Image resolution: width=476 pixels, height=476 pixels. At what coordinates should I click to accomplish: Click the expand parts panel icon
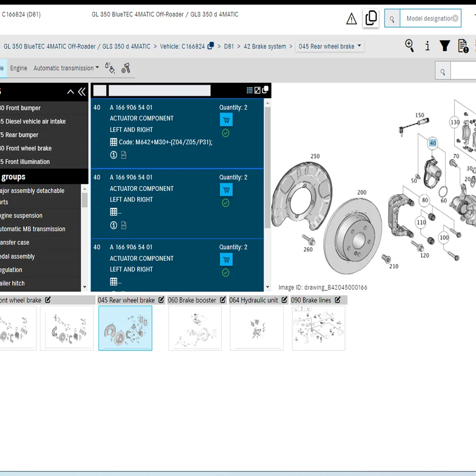258,90
